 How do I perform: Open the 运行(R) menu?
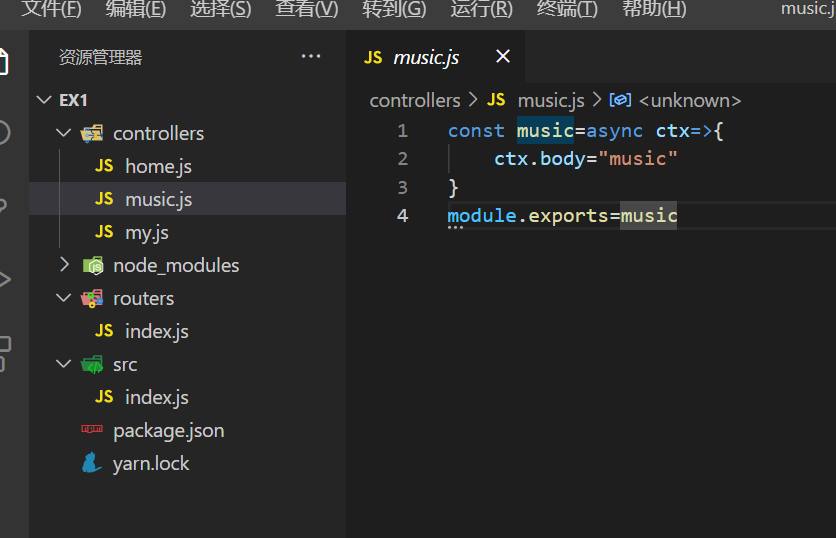481,9
